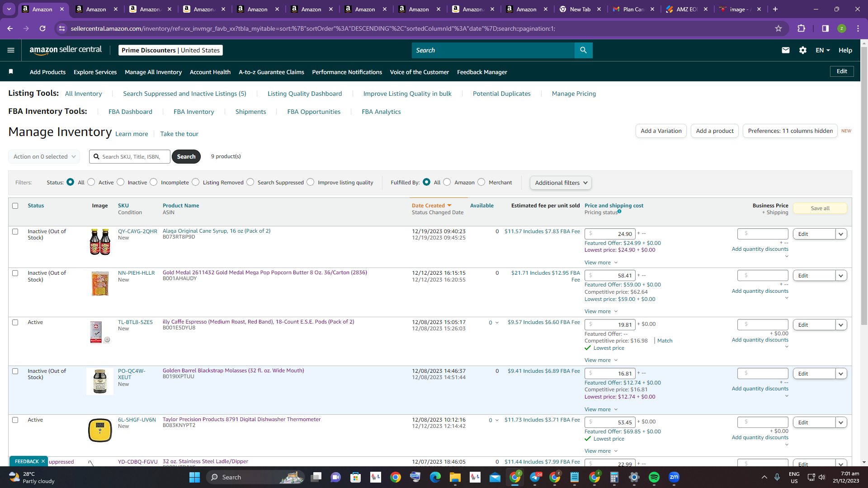Expand View more for illy Caffe Espresso pricing
The image size is (868, 488).
click(601, 360)
